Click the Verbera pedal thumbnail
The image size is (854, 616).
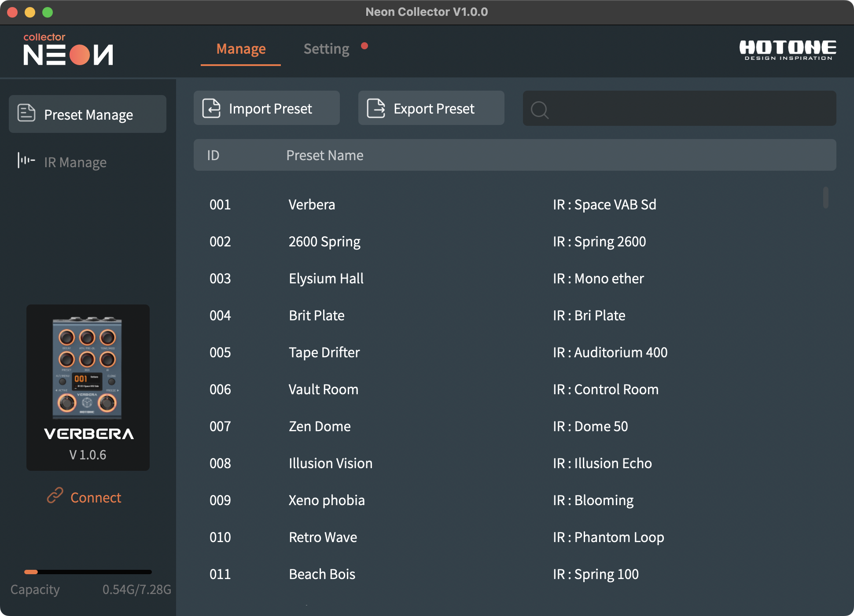click(x=88, y=367)
